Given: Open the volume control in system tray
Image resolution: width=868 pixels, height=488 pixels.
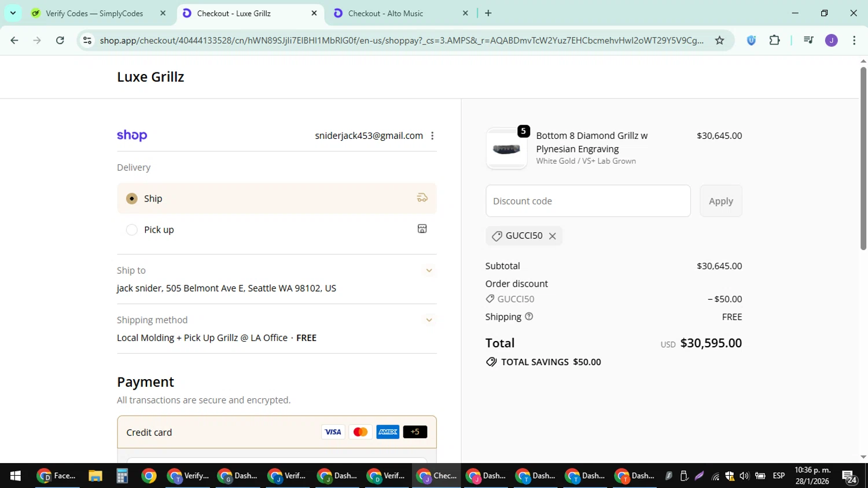Looking at the screenshot, I should pyautogui.click(x=744, y=476).
